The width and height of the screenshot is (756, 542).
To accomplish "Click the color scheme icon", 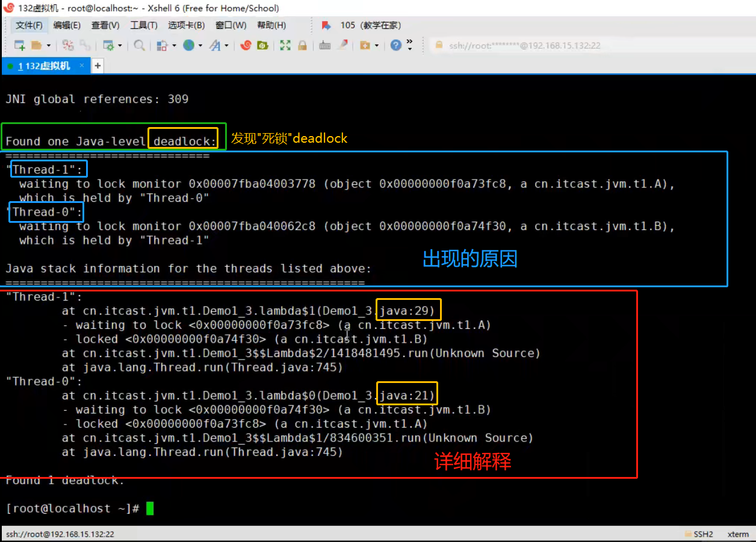I will (x=162, y=45).
